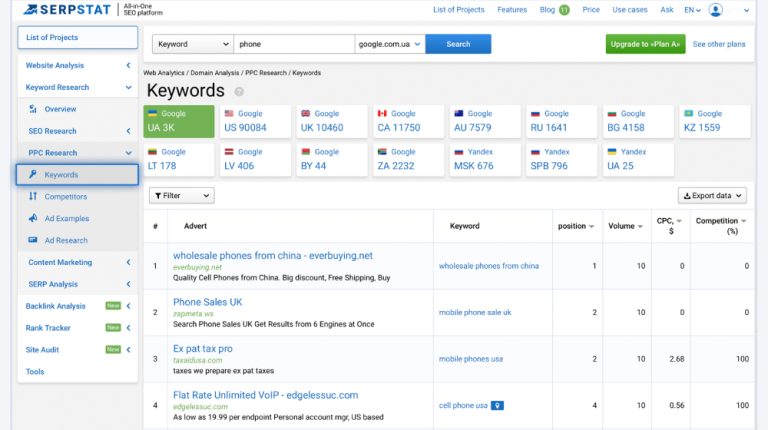
Task: Click the US flag on Google US card
Action: 229,113
